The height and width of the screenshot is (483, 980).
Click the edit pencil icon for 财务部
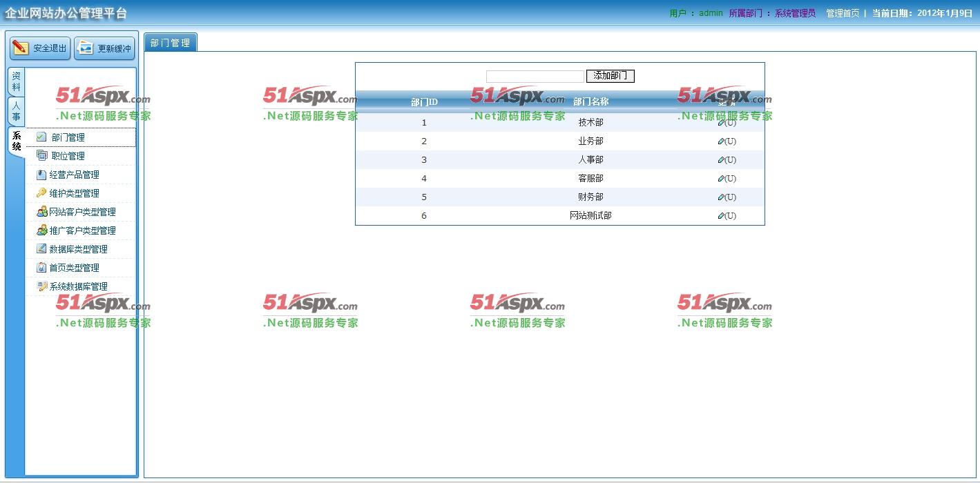pos(721,197)
